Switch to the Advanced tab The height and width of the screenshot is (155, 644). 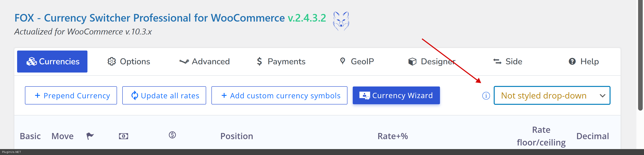click(x=204, y=62)
